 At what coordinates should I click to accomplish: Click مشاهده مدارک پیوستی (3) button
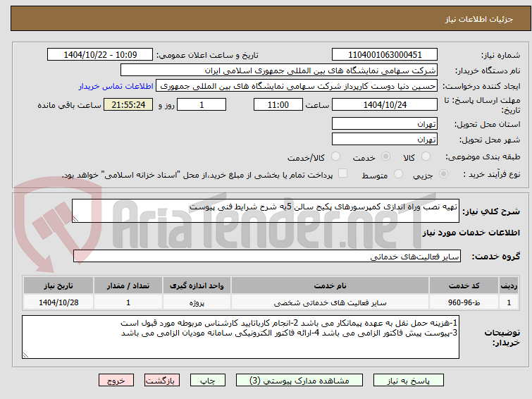[299, 381]
